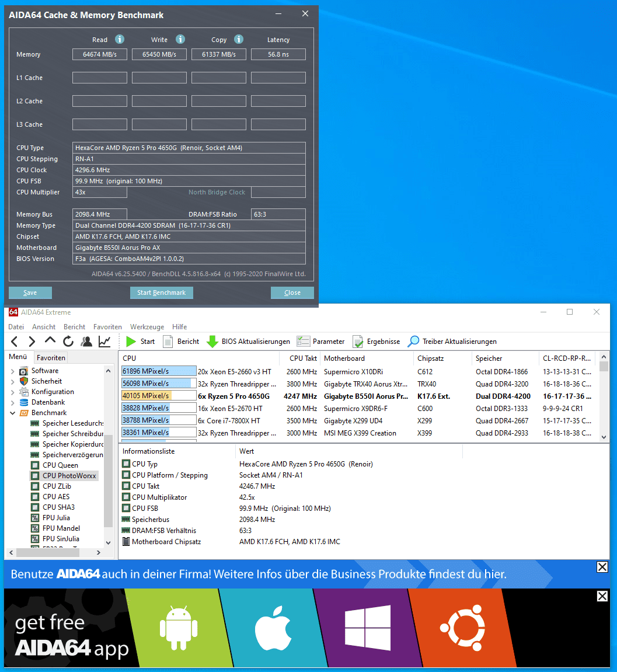Click the Memory Latency value field

[278, 54]
